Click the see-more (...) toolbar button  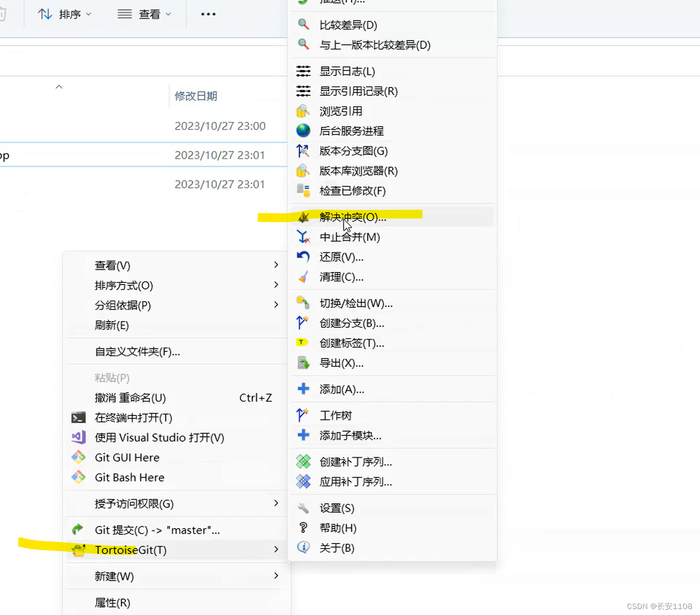pos(208,14)
